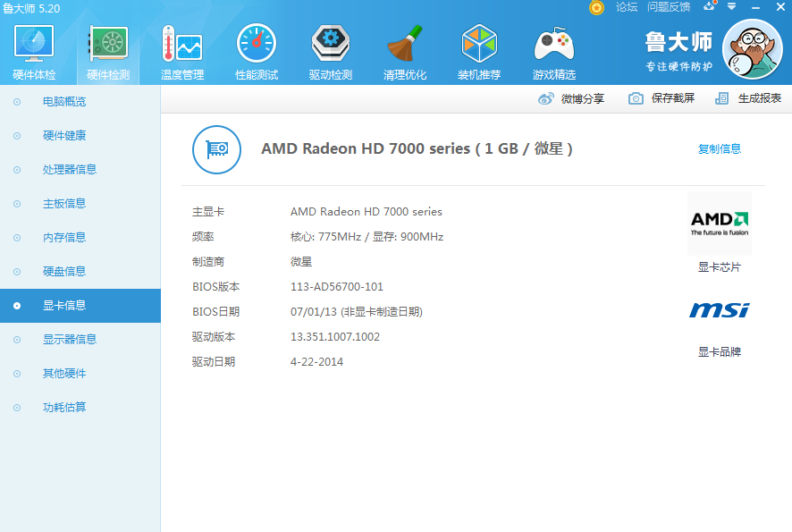Click the MSI brand logo
Viewport: 792px width, 532px height.
point(720,309)
